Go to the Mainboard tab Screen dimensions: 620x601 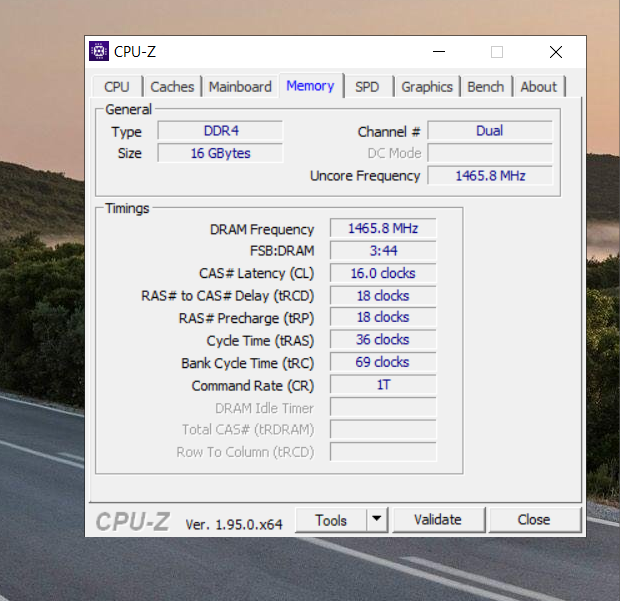tap(240, 87)
